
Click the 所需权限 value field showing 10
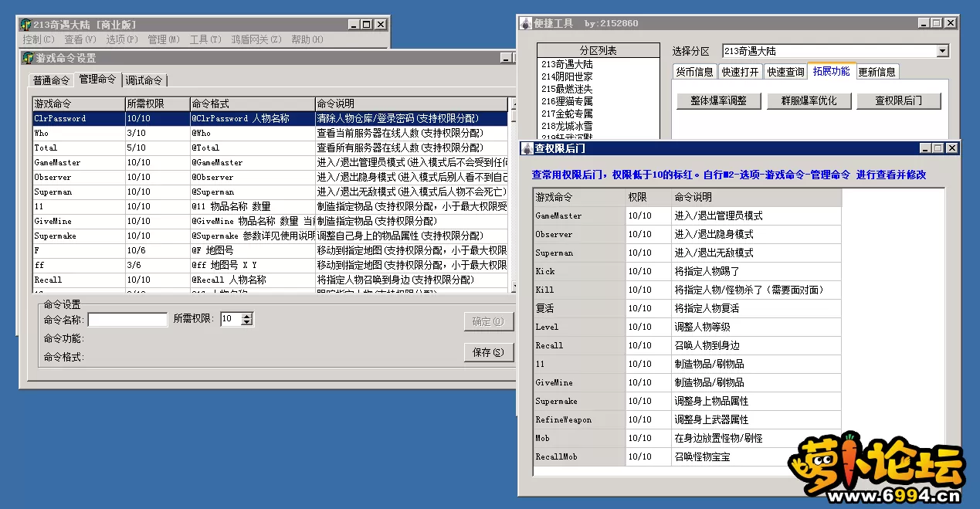230,319
